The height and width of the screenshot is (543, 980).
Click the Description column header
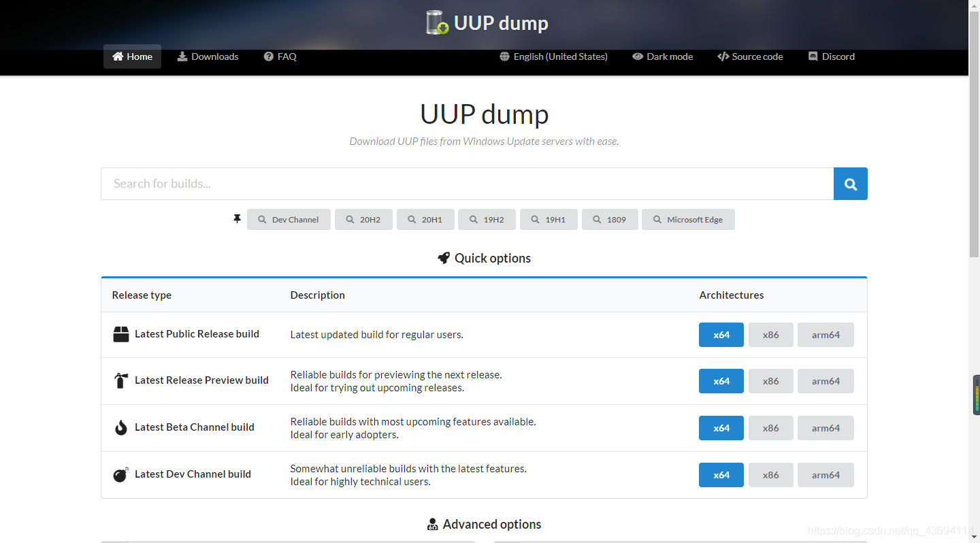[318, 295]
